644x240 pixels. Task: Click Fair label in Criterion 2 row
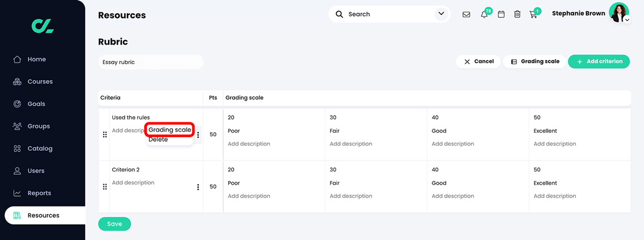click(335, 183)
